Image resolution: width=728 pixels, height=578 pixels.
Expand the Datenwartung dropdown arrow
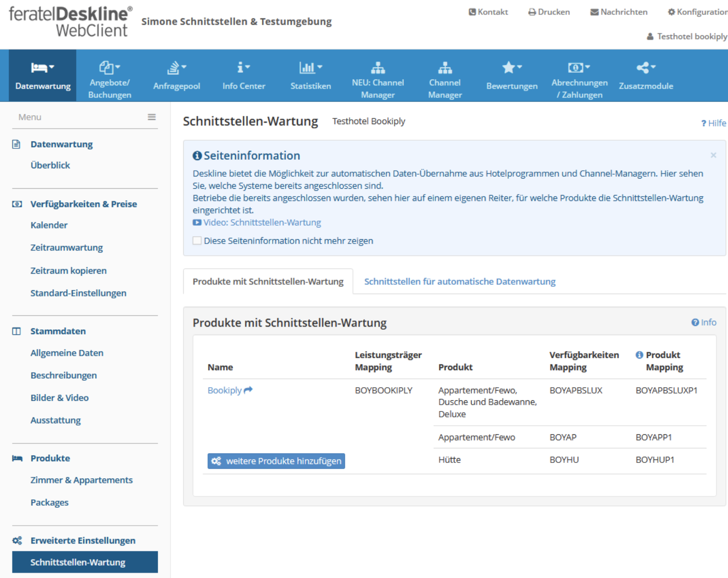51,67
